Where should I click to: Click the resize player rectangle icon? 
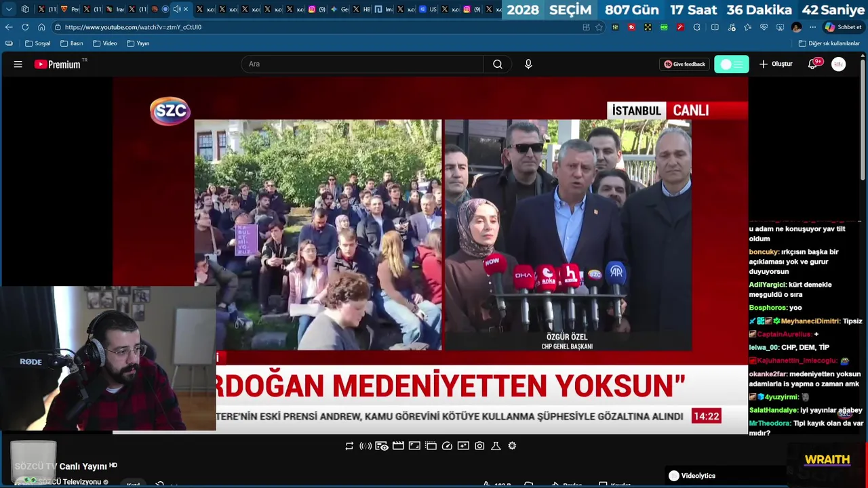coord(414,446)
